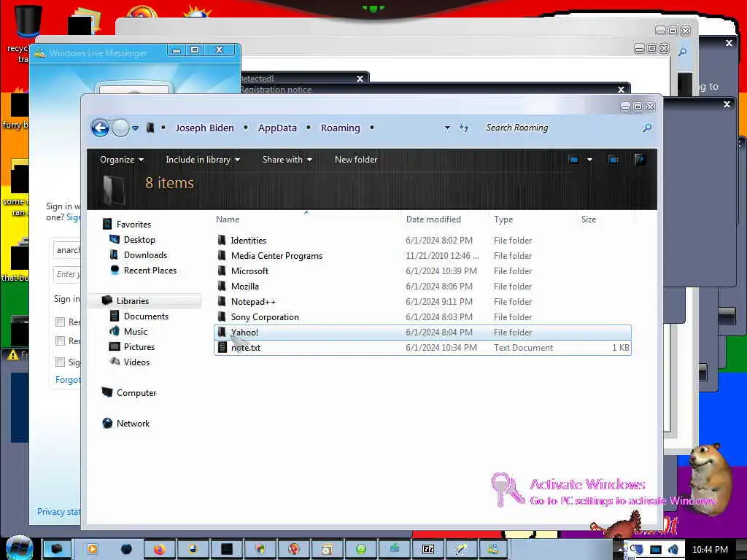Open the address bar previous locations dropdown
The width and height of the screenshot is (747, 560).
click(447, 128)
